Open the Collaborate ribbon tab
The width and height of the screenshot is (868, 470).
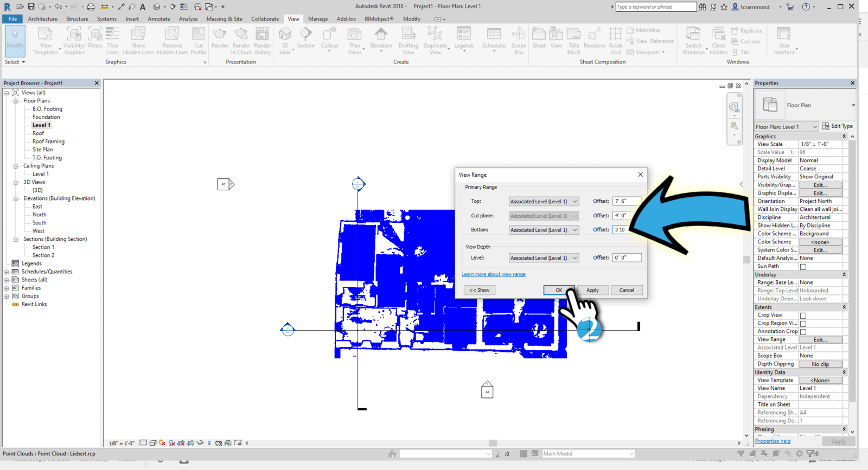click(x=265, y=19)
